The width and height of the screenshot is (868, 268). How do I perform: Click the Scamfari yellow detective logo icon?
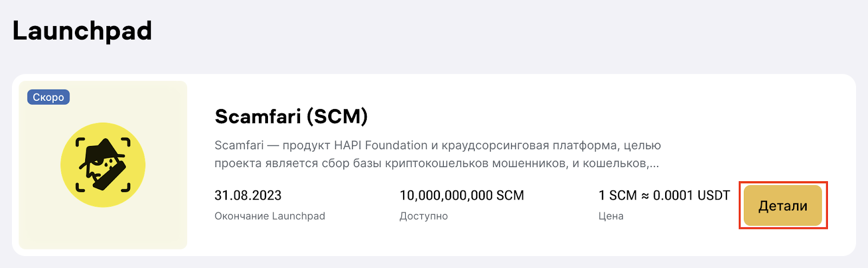[x=103, y=165]
